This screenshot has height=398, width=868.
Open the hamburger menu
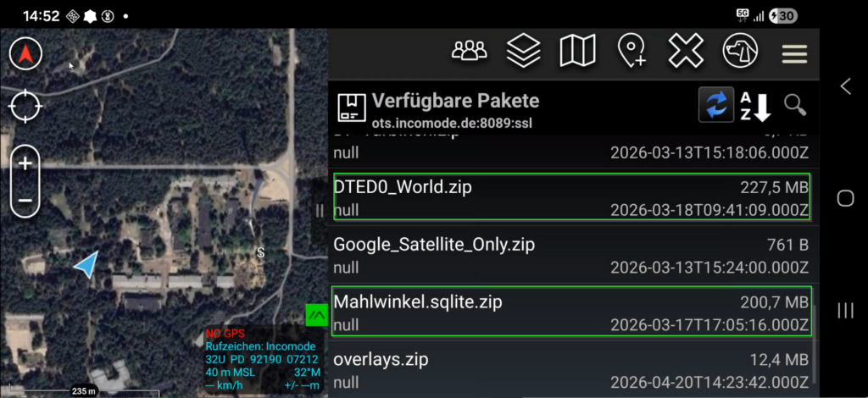pos(794,53)
